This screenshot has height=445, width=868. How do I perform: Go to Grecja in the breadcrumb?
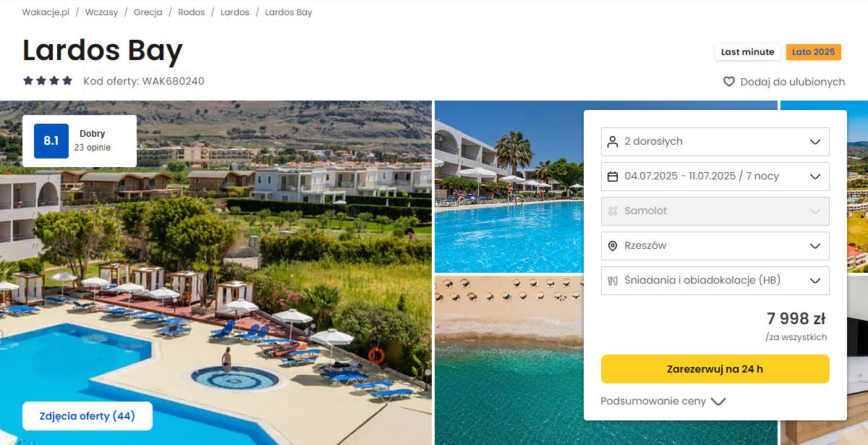[x=148, y=12]
